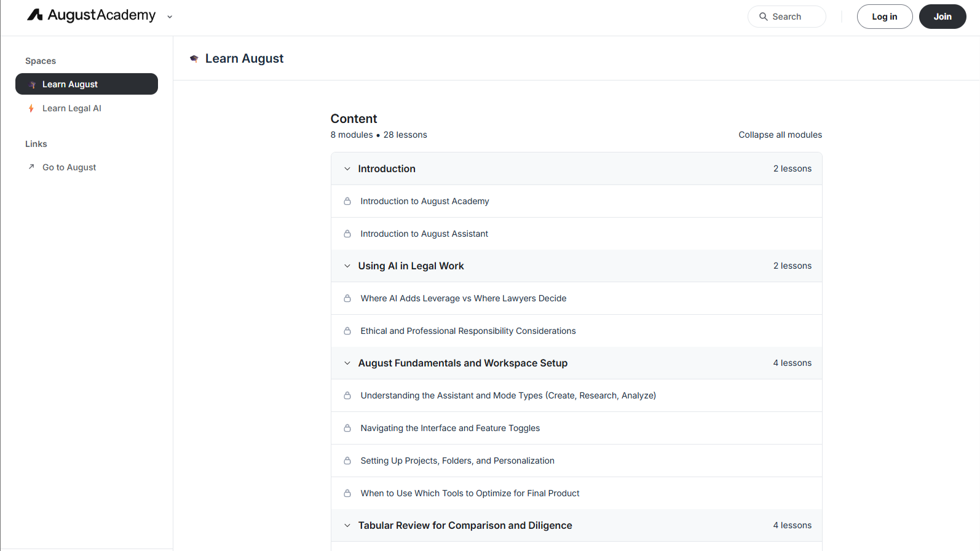
Task: Collapse the Introduction module chevron
Action: point(347,168)
